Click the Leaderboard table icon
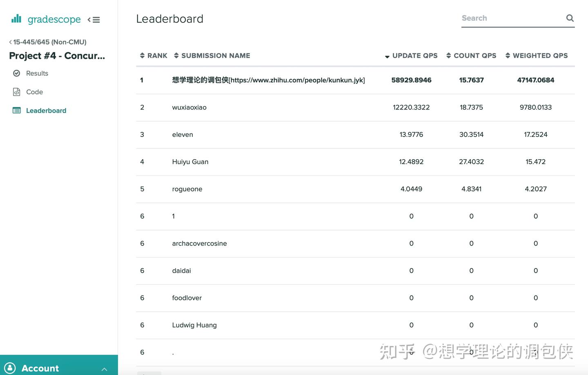Viewport: 588px width, 375px height. tap(16, 110)
